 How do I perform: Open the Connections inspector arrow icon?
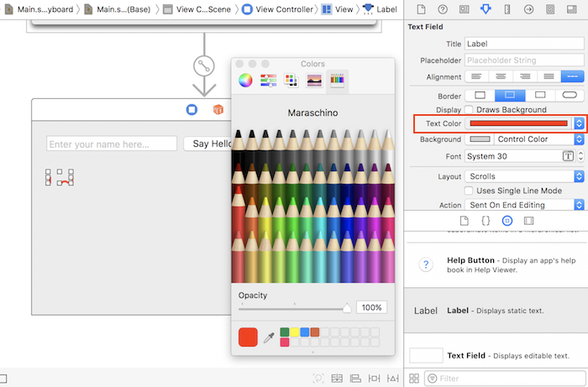(x=528, y=9)
